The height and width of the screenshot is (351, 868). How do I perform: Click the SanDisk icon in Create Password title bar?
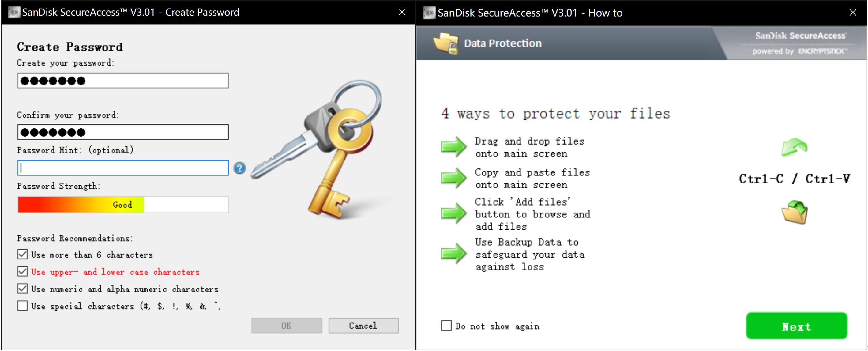click(x=14, y=13)
